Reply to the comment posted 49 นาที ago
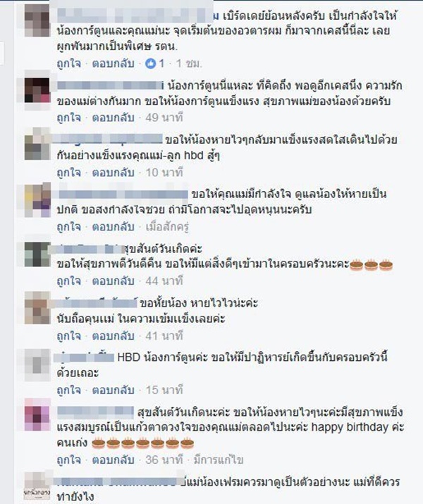Screen dimensions: 423x504 [x=113, y=118]
